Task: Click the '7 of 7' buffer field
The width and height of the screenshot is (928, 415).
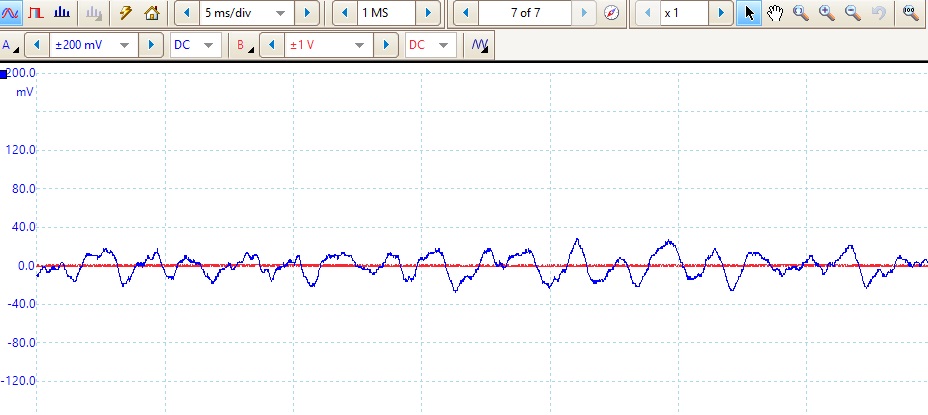Action: [x=525, y=12]
